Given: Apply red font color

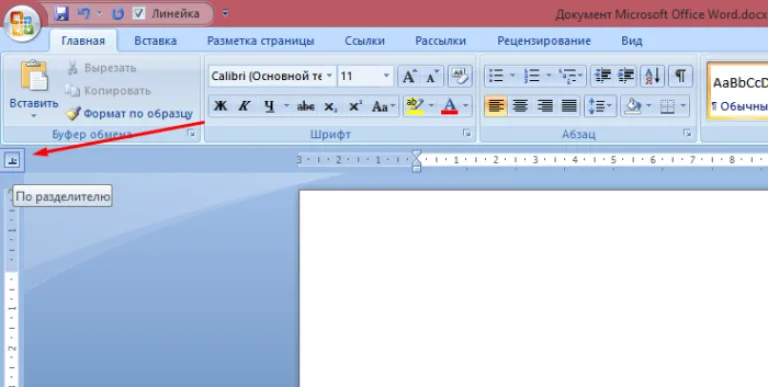Looking at the screenshot, I should tap(449, 106).
